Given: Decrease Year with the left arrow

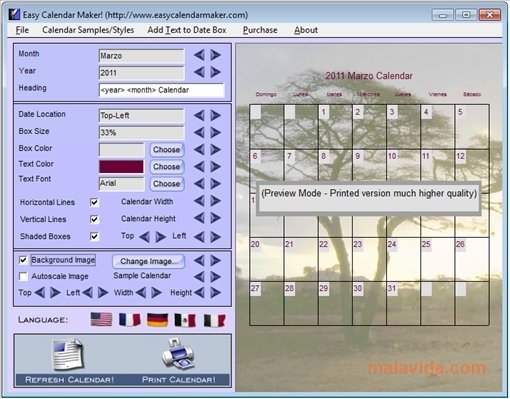Looking at the screenshot, I should [199, 72].
